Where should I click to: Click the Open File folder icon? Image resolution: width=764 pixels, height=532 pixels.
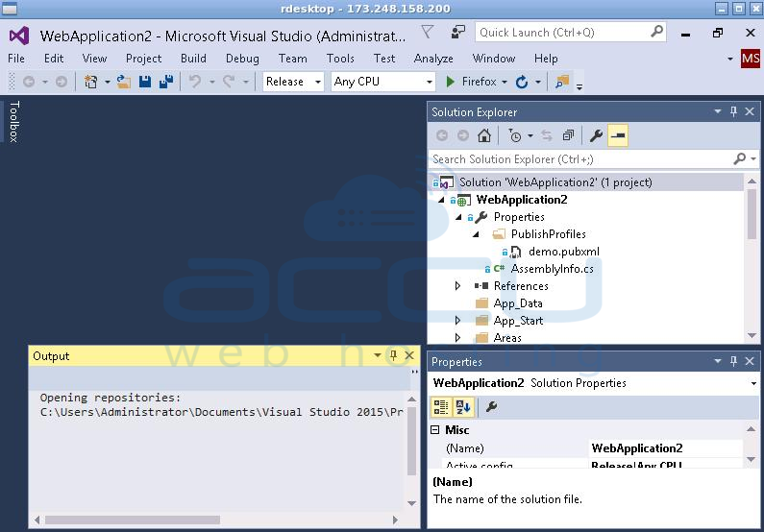point(124,82)
